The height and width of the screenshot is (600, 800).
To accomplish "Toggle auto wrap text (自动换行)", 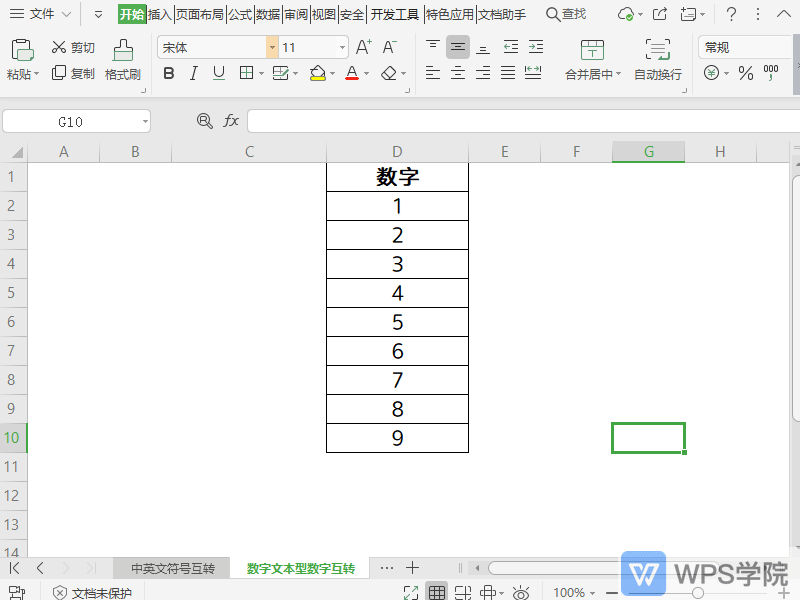I will (x=658, y=60).
